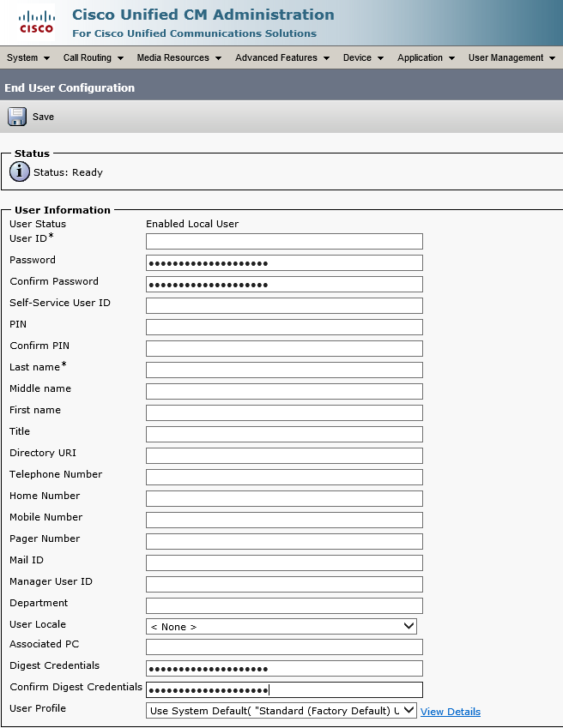Focus the Telephone Number field
The image size is (563, 728).
[x=284, y=477]
